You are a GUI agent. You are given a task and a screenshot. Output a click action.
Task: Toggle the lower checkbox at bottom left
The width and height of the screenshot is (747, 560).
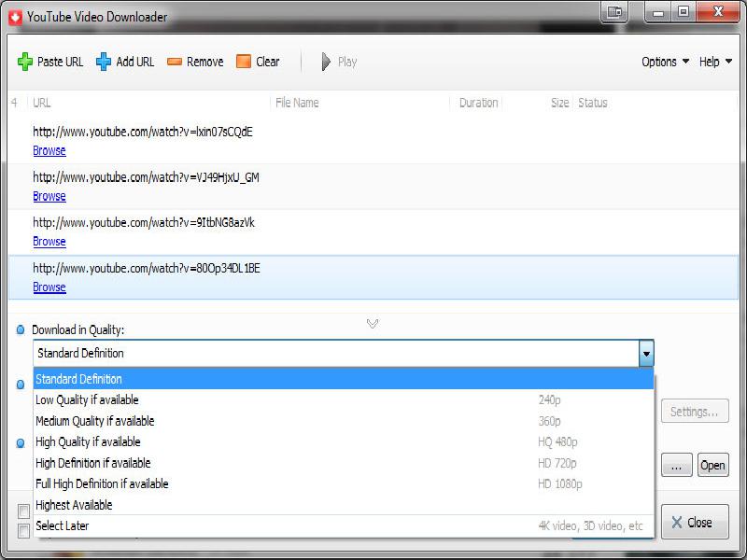[x=23, y=531]
